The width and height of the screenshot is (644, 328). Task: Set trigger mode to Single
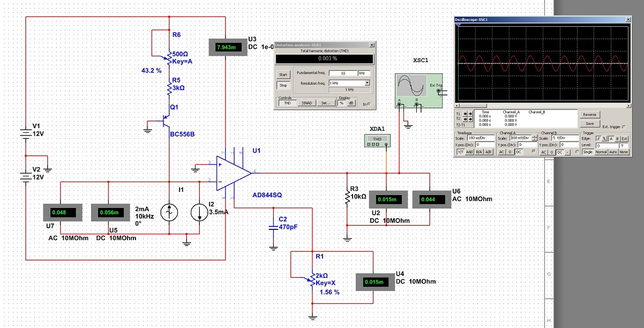coord(588,152)
